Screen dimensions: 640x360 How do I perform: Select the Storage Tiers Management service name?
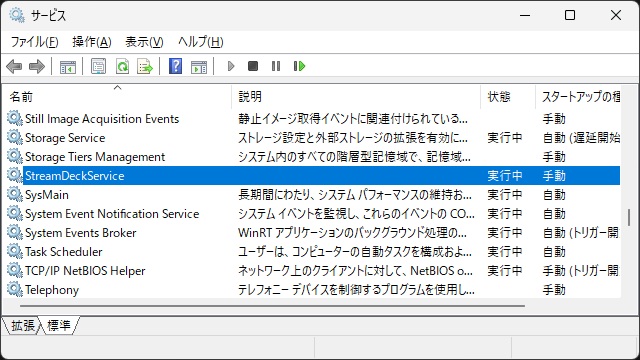[95, 157]
